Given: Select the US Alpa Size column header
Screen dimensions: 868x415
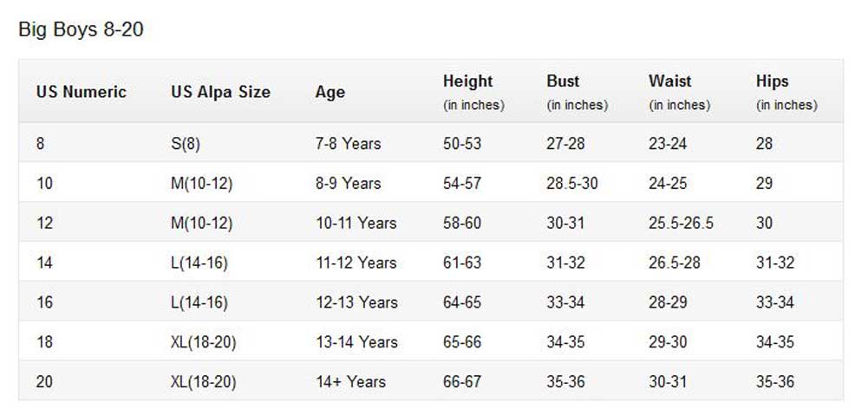Looking at the screenshot, I should (x=220, y=92).
